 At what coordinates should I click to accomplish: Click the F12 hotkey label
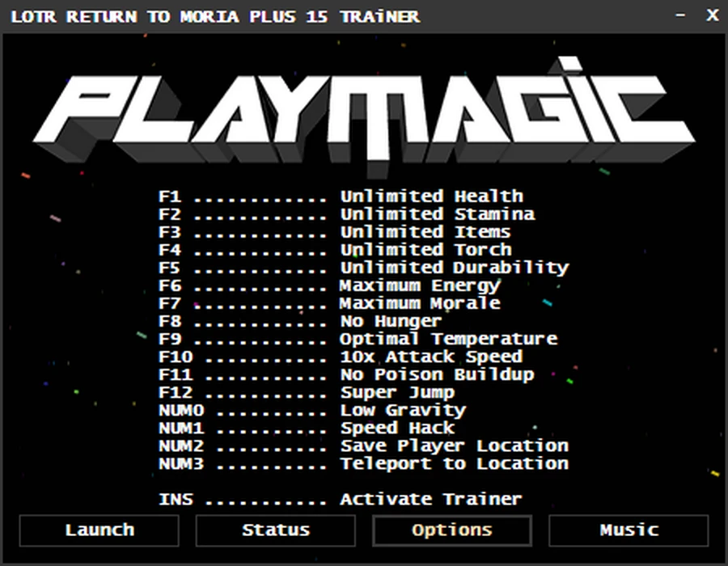[x=176, y=392]
